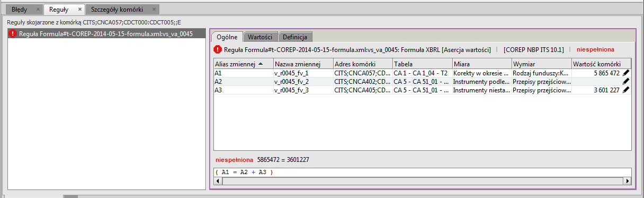Edit value pencil icon for row A1
This screenshot has height=198, width=644.
(626, 73)
